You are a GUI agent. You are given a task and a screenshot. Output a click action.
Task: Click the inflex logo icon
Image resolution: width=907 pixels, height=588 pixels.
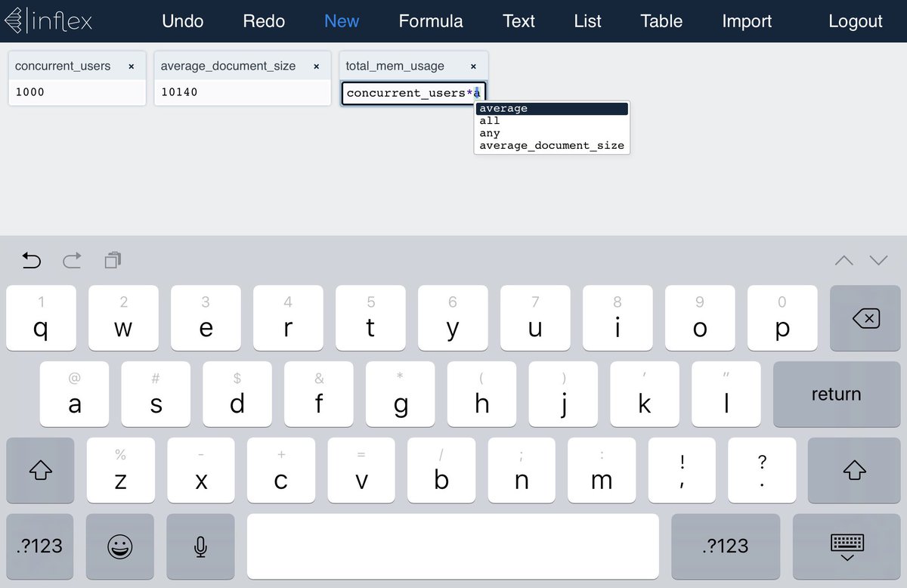(15, 20)
